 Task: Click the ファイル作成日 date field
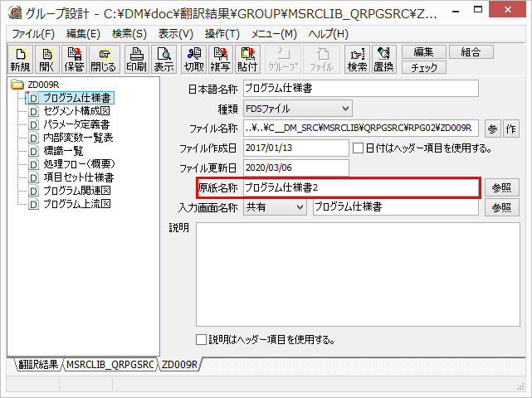296,148
